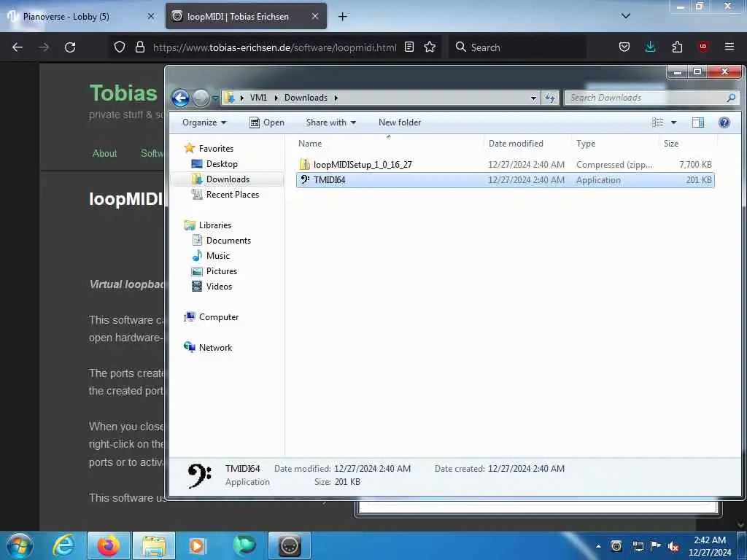
Task: Toggle Firefox reader view icon
Action: tap(409, 47)
